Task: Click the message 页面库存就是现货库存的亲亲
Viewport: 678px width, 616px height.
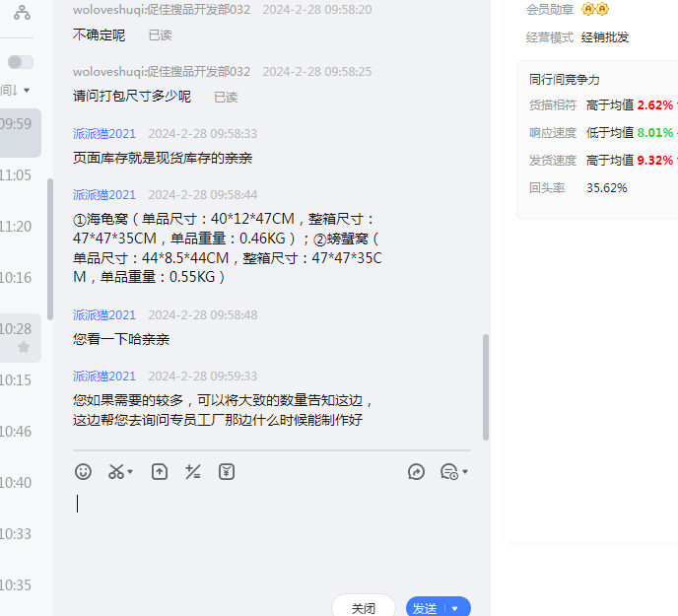Action: point(163,159)
